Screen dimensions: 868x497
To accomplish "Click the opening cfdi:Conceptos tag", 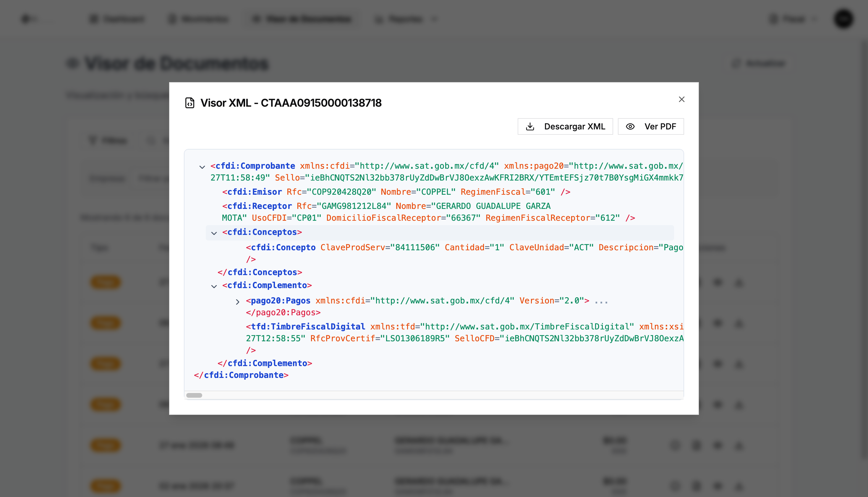I will click(x=262, y=232).
